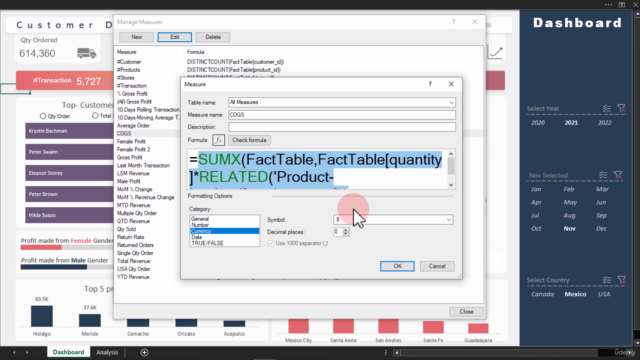Click the Description input field
The height and width of the screenshot is (360, 640).
click(x=342, y=127)
